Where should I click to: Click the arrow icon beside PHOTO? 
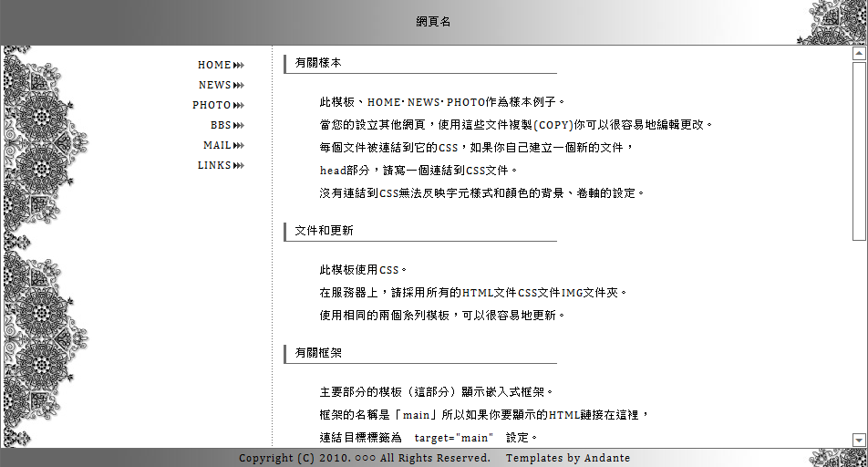(239, 105)
